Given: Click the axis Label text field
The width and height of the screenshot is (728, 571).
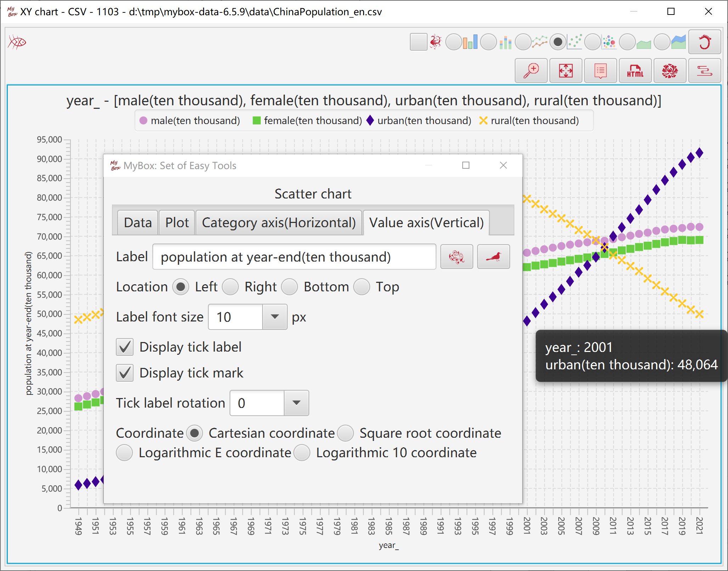Looking at the screenshot, I should [x=294, y=257].
